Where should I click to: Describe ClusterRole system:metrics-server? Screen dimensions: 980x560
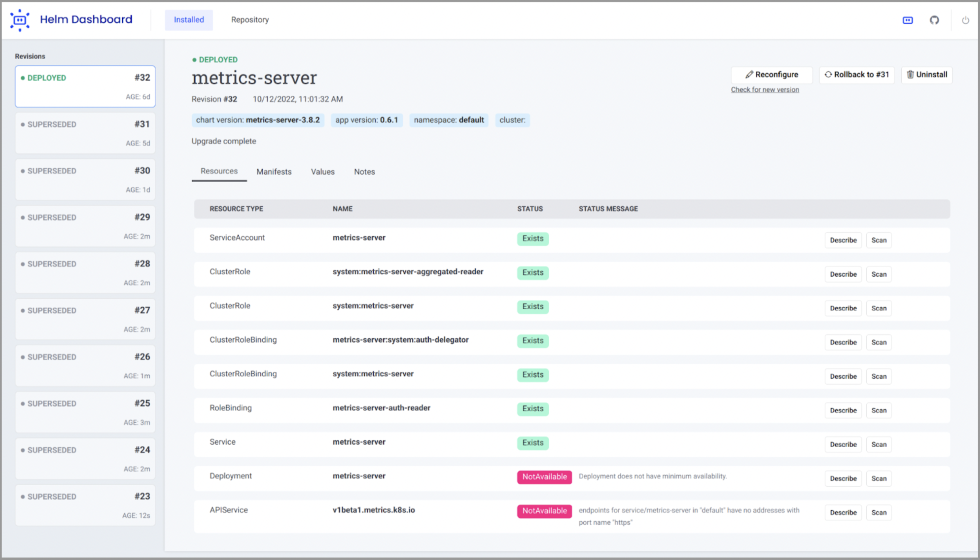coord(843,308)
